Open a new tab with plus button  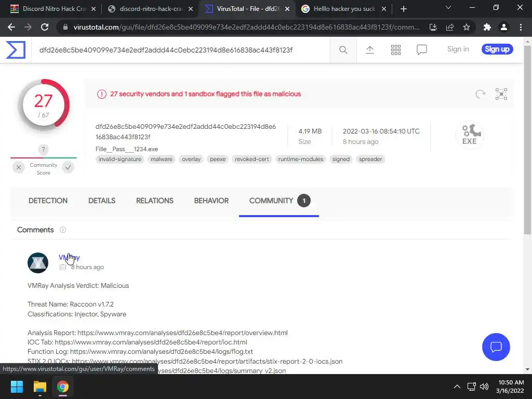[403, 9]
